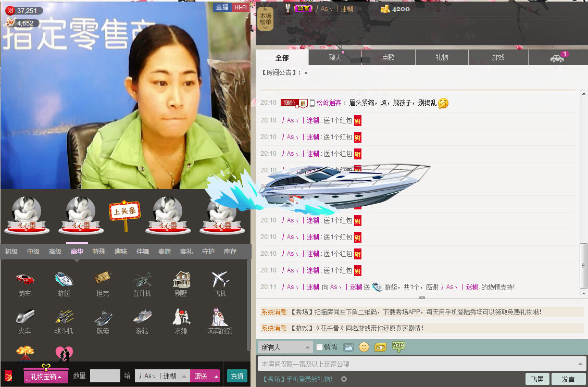Switch to the 聊天 chat tab
The width and height of the screenshot is (588, 387).
tap(335, 57)
